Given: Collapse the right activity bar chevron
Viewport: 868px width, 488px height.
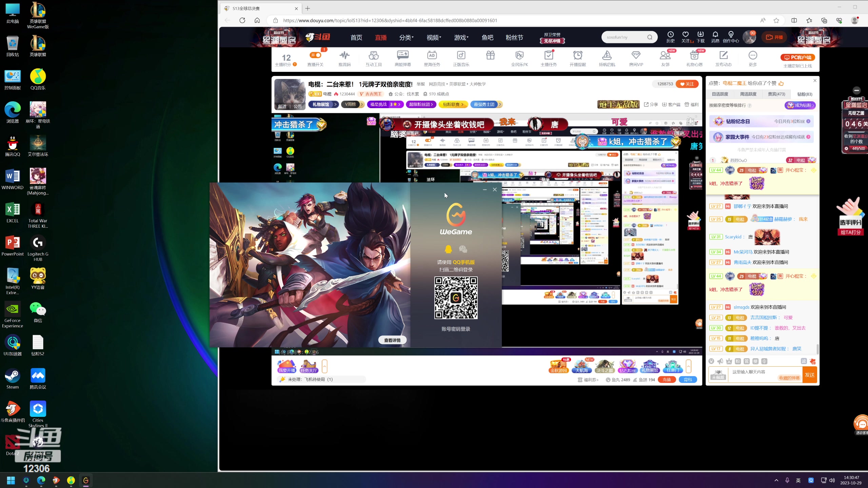Looking at the screenshot, I should (688, 366).
